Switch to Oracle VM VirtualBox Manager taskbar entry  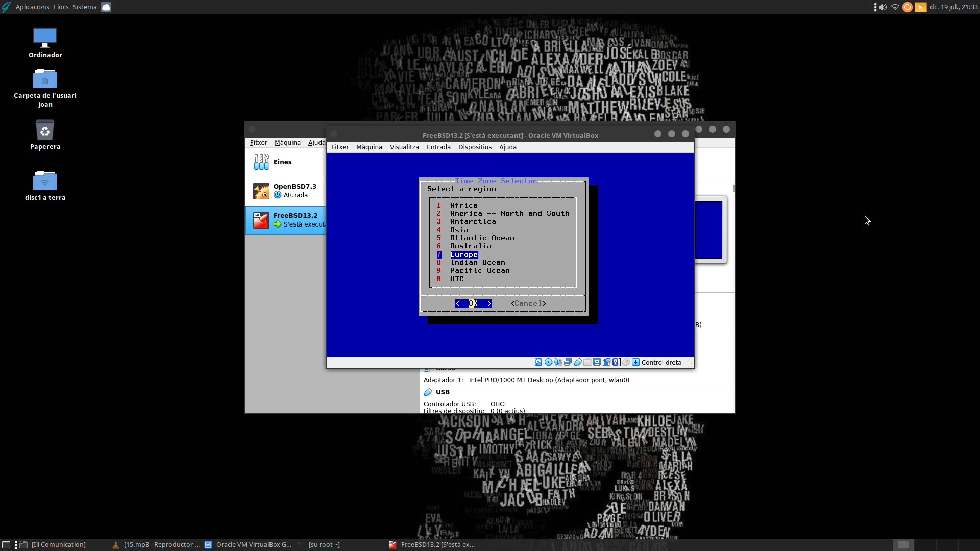click(249, 545)
